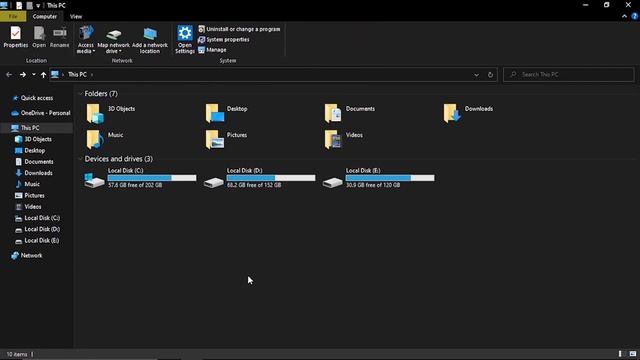Switch to details view in status bar

coord(620,354)
